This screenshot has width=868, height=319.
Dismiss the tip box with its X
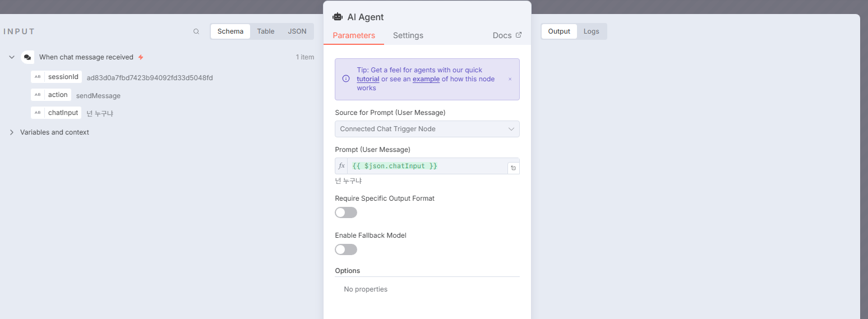click(510, 79)
